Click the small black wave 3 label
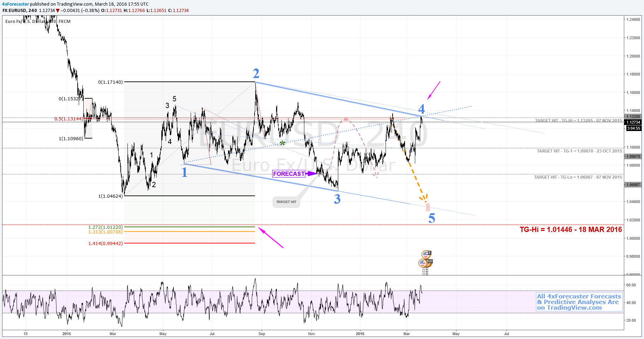The height and width of the screenshot is (339, 644). click(167, 106)
